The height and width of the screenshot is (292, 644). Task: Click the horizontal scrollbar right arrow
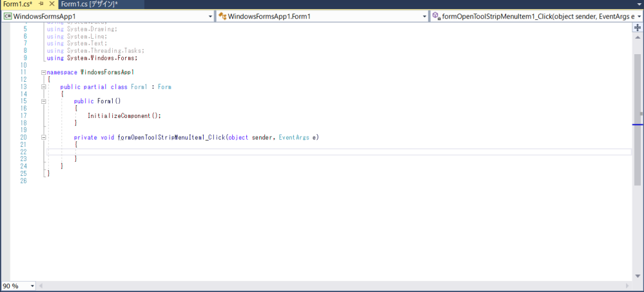(627, 286)
